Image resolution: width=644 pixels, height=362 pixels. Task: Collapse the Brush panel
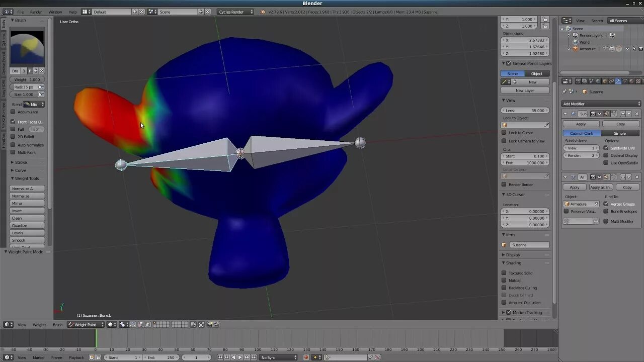13,20
